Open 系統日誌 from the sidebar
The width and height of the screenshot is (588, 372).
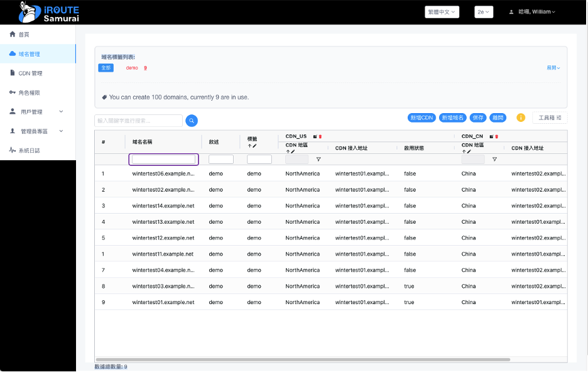point(29,151)
